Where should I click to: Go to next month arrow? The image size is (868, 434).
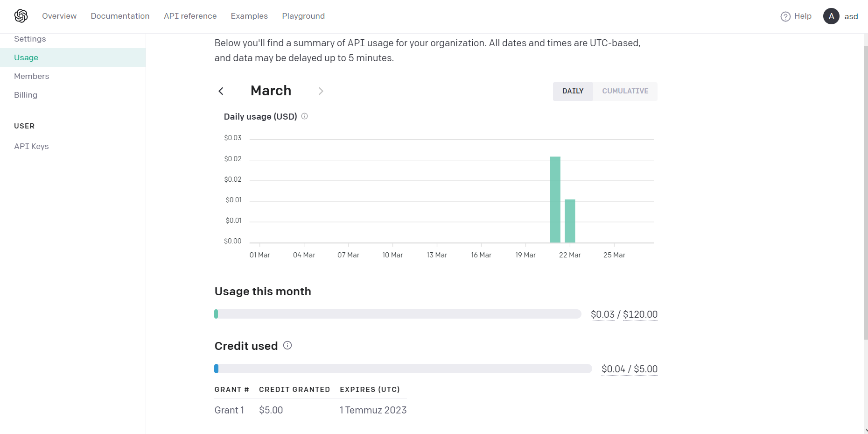click(321, 91)
